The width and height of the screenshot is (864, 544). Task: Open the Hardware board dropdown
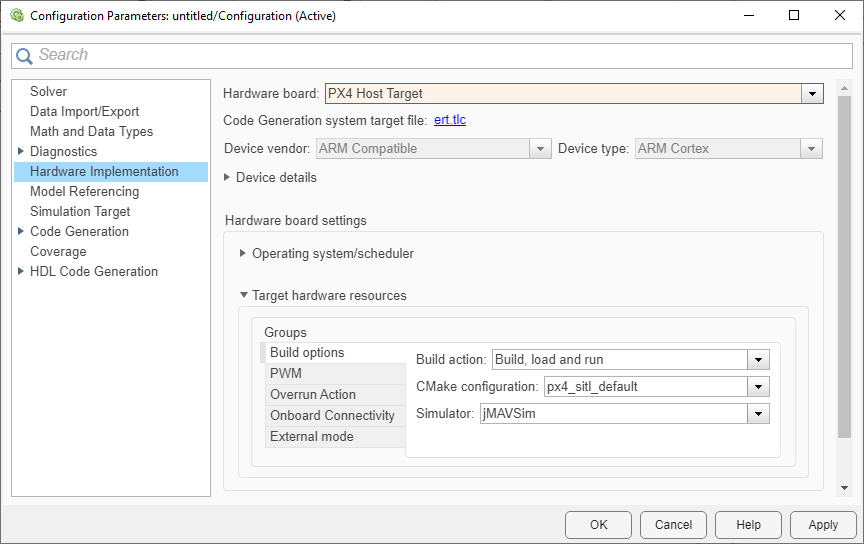pos(812,94)
